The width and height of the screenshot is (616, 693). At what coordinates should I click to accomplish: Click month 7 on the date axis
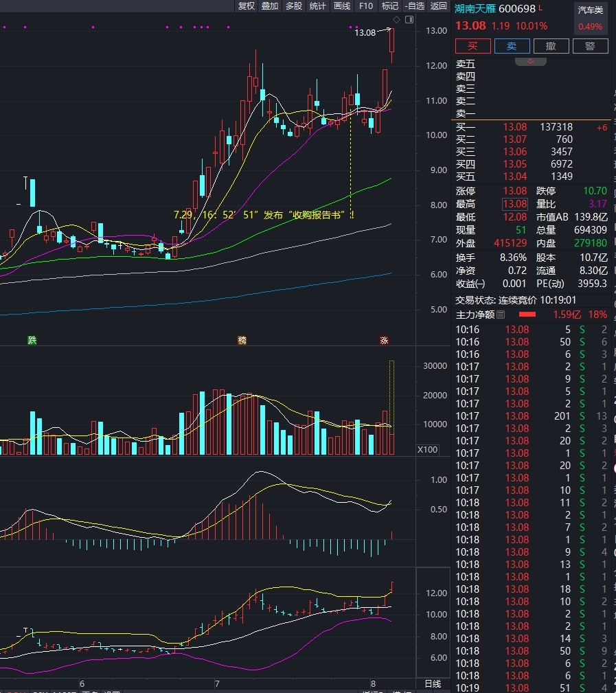coord(217,683)
